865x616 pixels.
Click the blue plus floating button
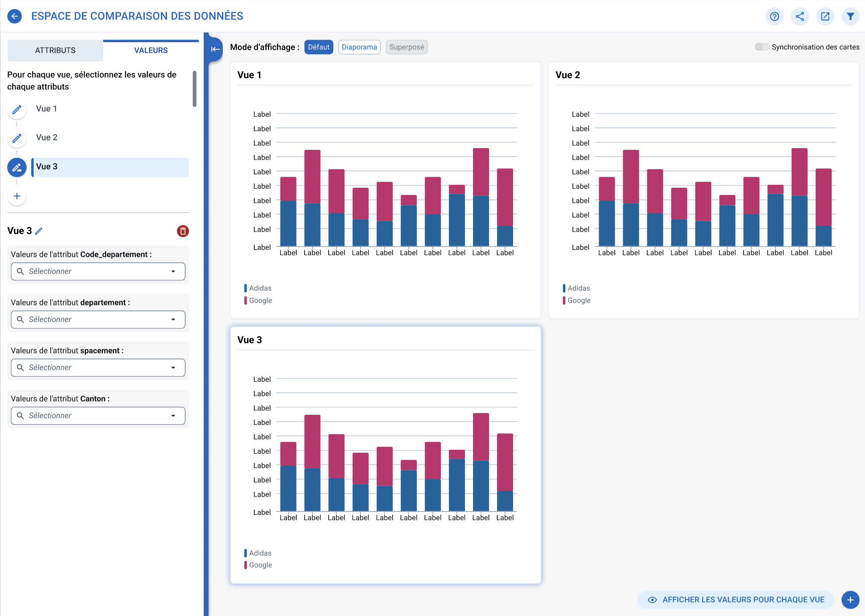(x=850, y=600)
